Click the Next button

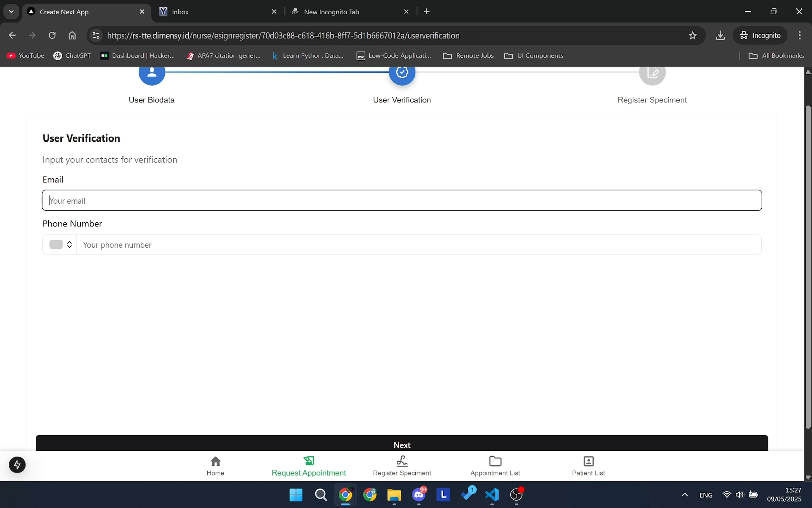[402, 444]
